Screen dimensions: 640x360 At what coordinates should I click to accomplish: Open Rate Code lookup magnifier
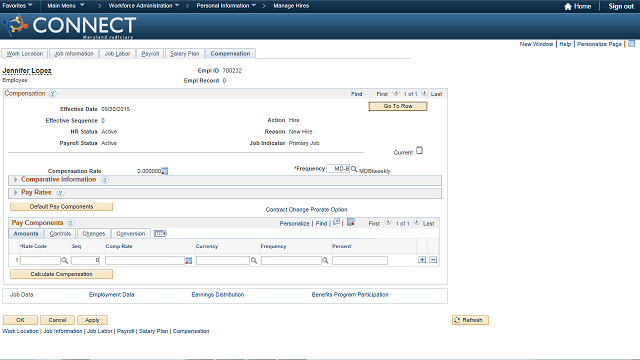tap(64, 260)
